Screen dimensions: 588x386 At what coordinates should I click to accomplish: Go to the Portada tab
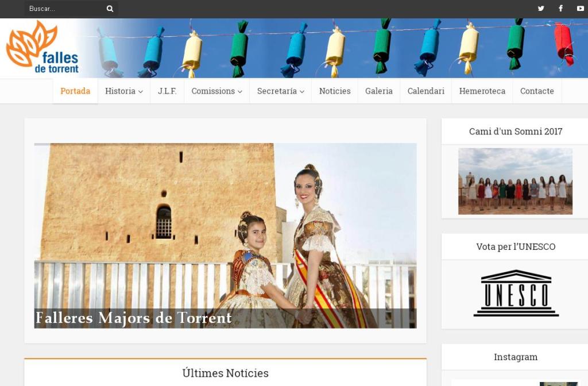click(75, 91)
